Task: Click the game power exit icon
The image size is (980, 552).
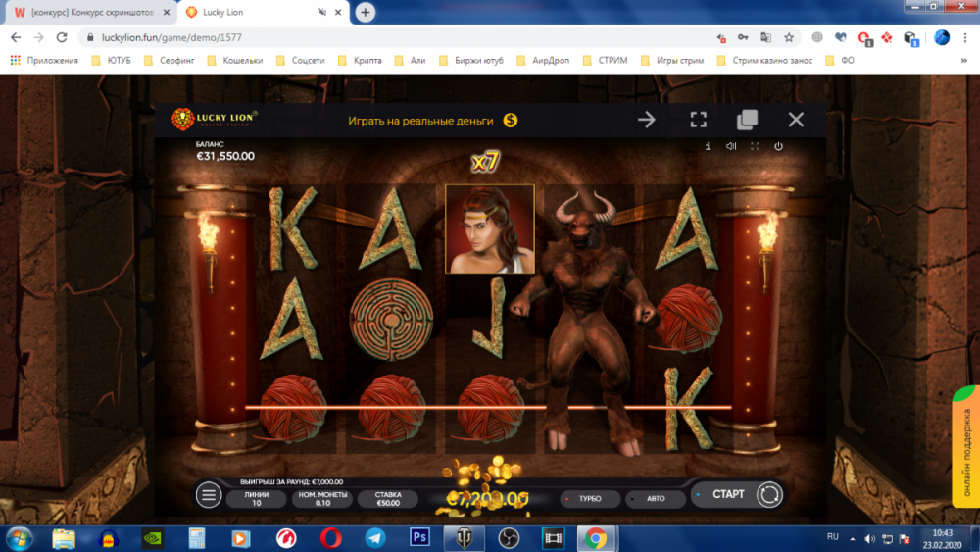Action: pyautogui.click(x=778, y=146)
